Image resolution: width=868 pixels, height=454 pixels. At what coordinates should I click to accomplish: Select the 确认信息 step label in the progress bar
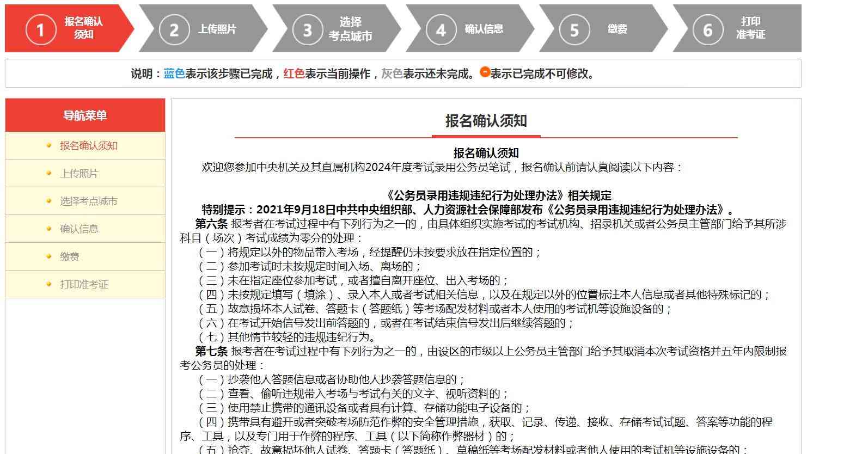(484, 29)
